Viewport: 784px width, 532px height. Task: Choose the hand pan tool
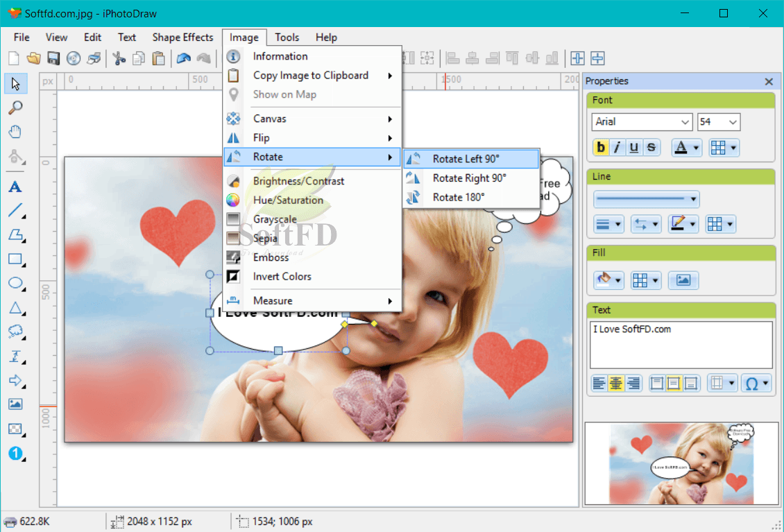15,132
